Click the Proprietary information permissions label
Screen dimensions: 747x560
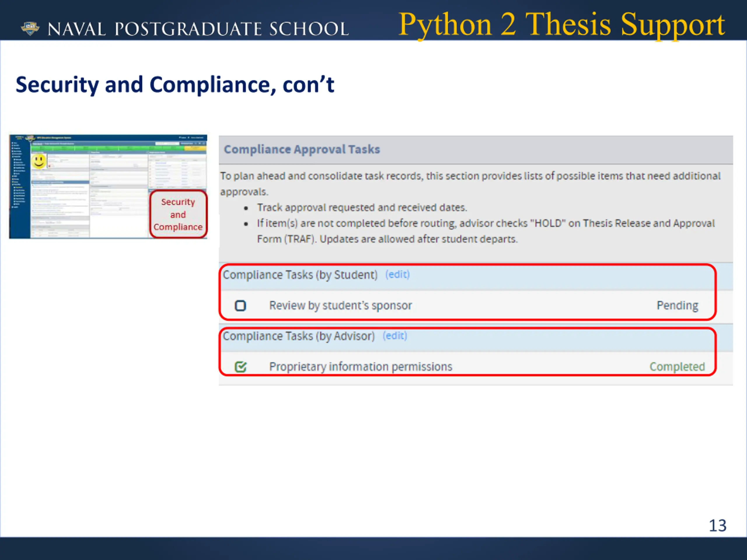(361, 367)
